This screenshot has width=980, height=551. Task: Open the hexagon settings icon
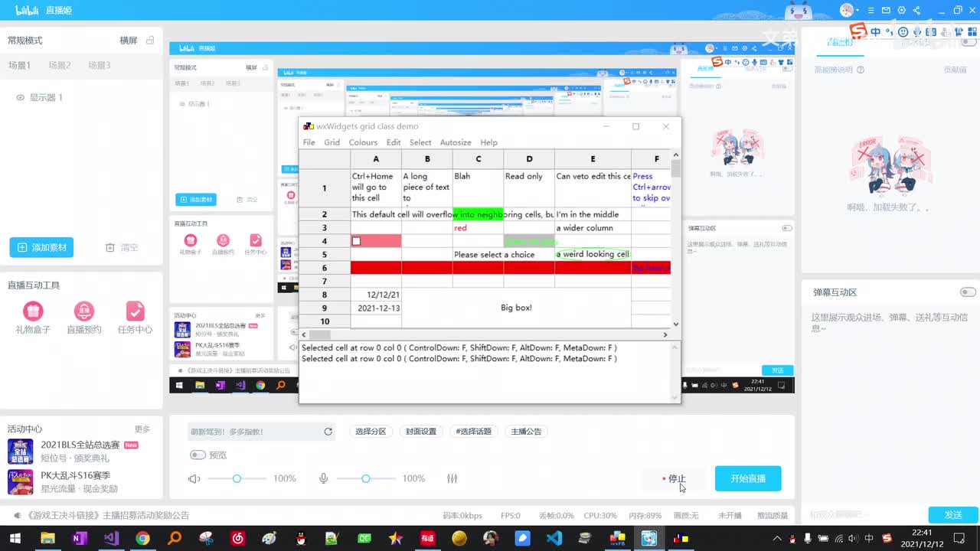[902, 10]
